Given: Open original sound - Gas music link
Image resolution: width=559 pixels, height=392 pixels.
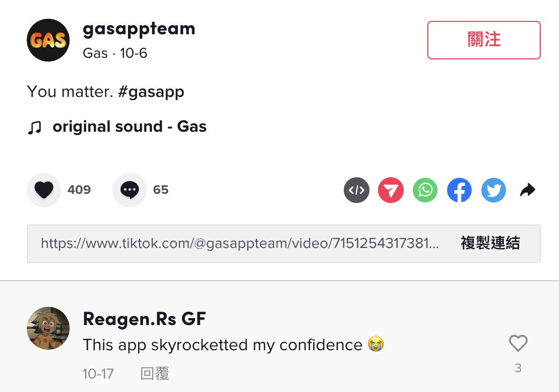Looking at the screenshot, I should pos(129,127).
